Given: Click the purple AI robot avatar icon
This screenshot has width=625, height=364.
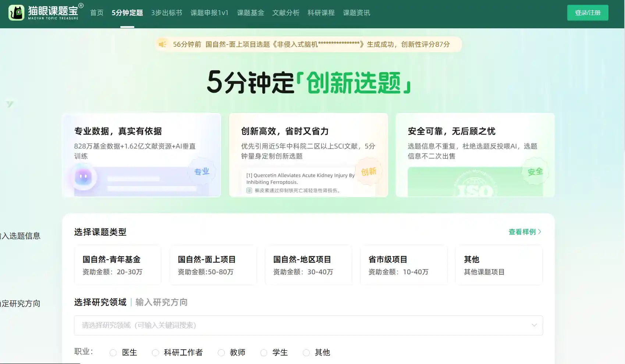Looking at the screenshot, I should [x=84, y=178].
